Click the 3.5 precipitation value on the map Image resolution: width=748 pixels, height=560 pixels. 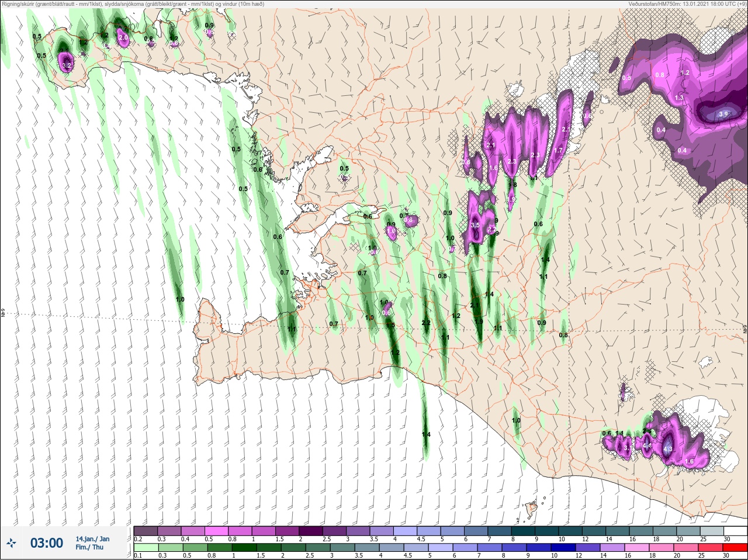click(475, 225)
